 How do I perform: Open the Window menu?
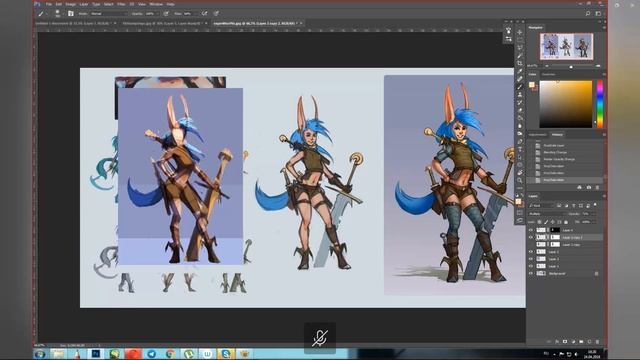coord(156,4)
